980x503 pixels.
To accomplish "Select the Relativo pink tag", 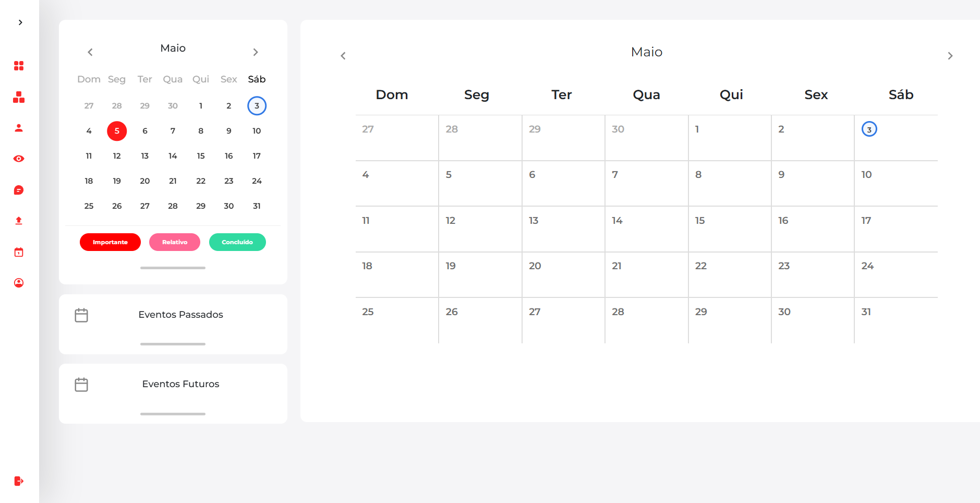I will (175, 242).
